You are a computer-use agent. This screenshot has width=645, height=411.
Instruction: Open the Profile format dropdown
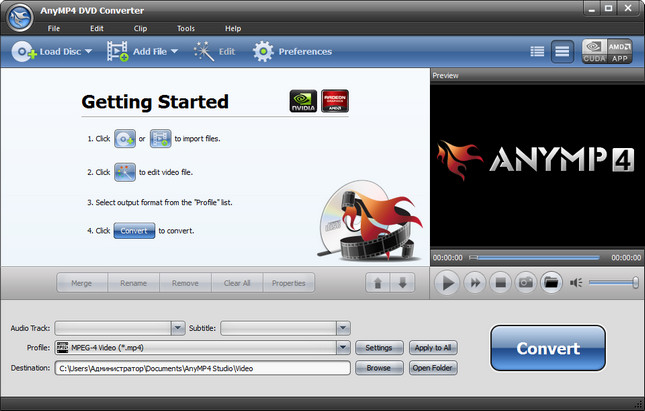point(343,348)
